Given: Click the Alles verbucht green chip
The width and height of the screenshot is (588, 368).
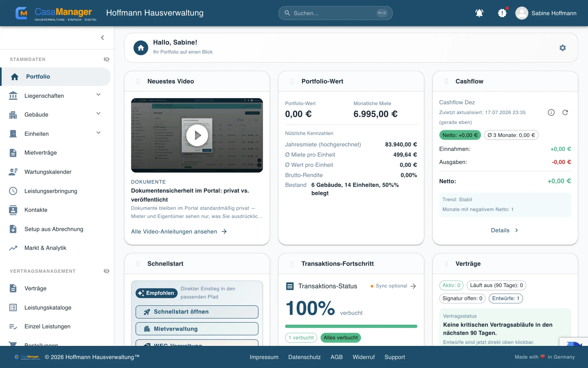Looking at the screenshot, I should click(340, 338).
